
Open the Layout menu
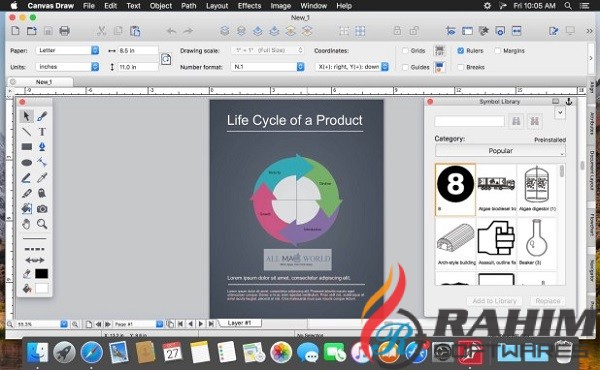point(217,6)
